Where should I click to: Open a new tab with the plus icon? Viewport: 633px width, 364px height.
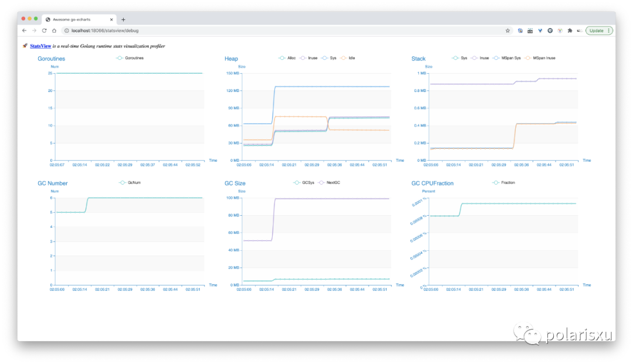coord(123,19)
